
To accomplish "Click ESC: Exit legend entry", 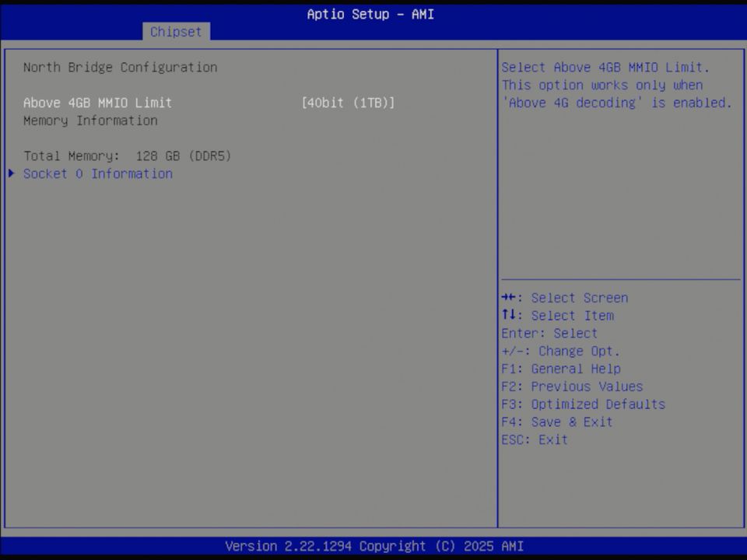I will coord(535,439).
